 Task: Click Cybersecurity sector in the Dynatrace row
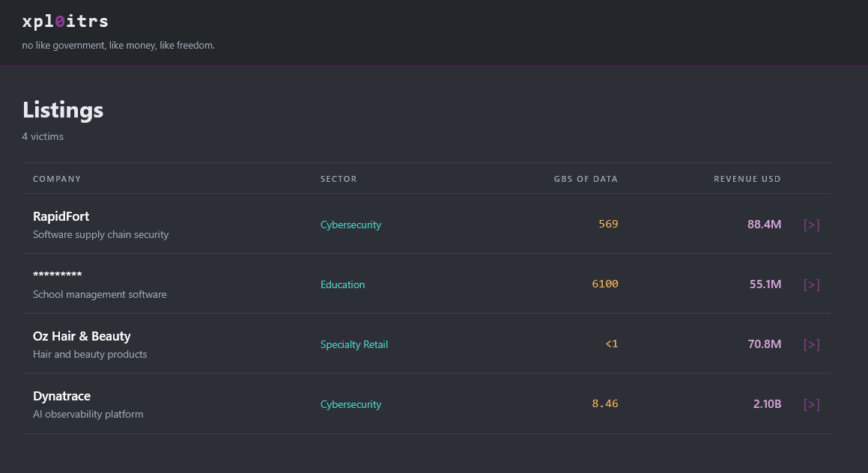pyautogui.click(x=351, y=404)
